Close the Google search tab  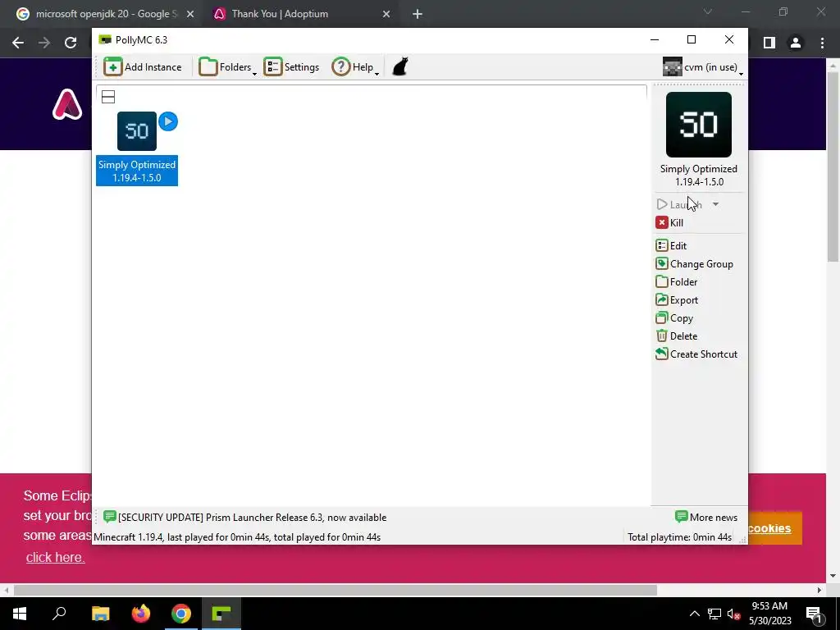190,15
